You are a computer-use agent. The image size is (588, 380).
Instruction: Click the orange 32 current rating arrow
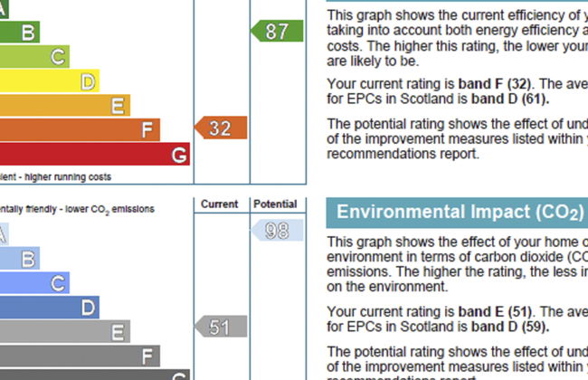(221, 128)
